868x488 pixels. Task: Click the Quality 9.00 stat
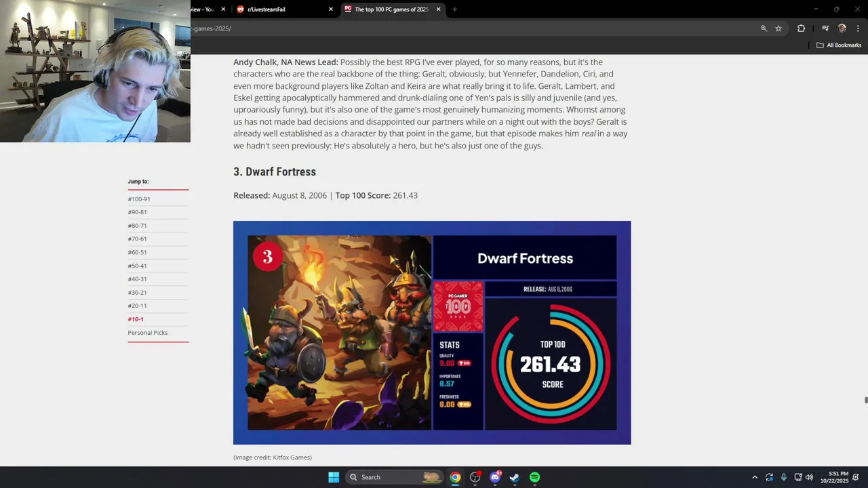point(455,360)
